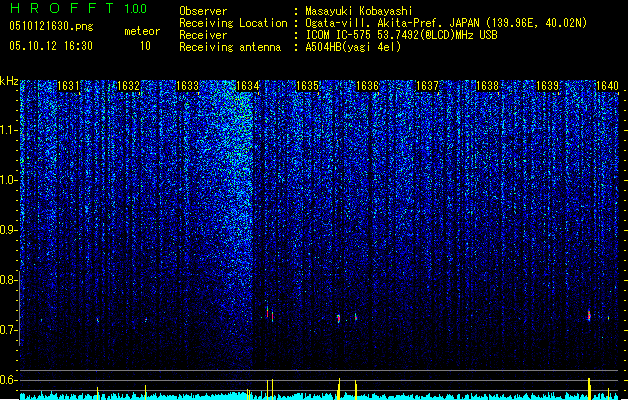Click the observer name Masayuki Kobayashi

click(x=359, y=11)
